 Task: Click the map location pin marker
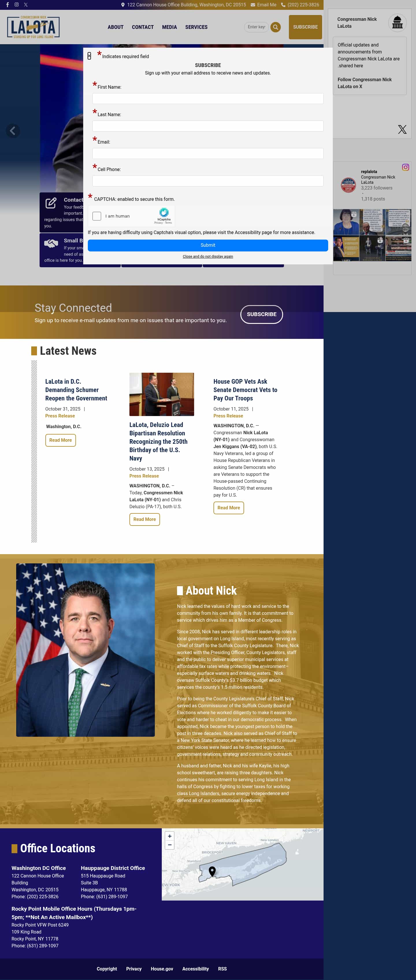[x=212, y=871]
